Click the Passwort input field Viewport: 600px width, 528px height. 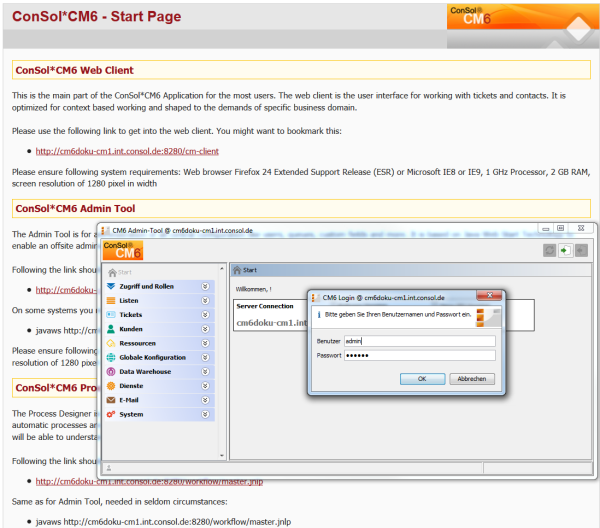[420, 355]
